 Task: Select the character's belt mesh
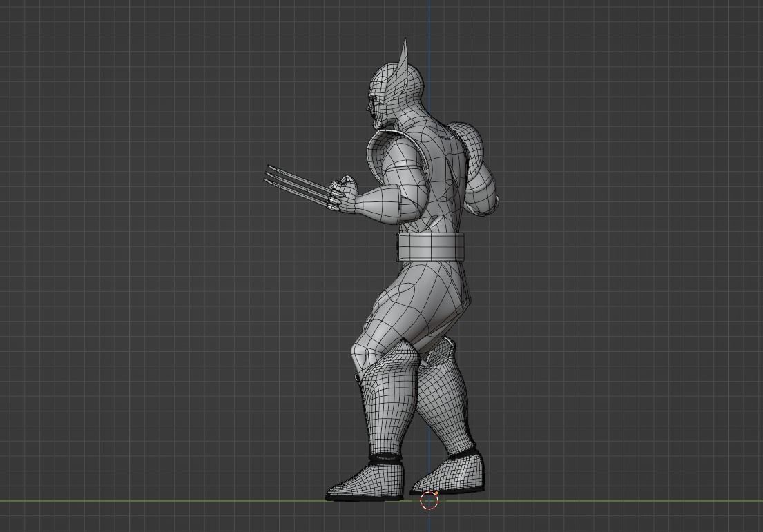(x=432, y=247)
